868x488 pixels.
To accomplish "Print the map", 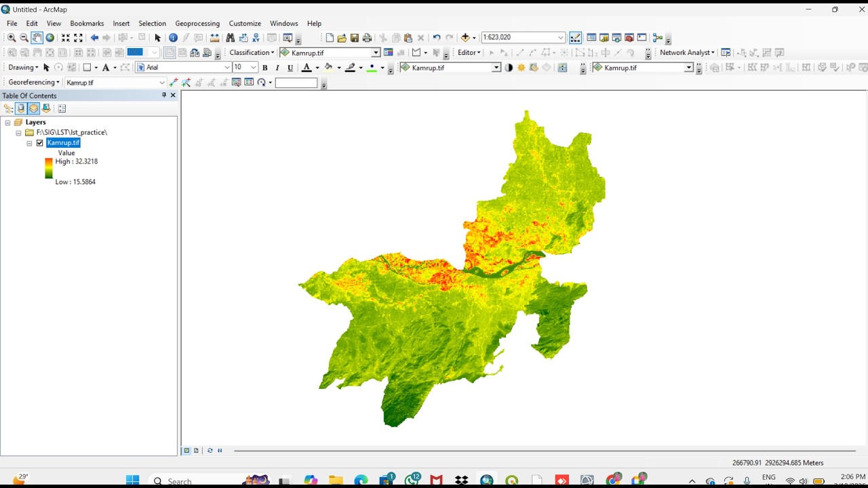I will pos(367,38).
